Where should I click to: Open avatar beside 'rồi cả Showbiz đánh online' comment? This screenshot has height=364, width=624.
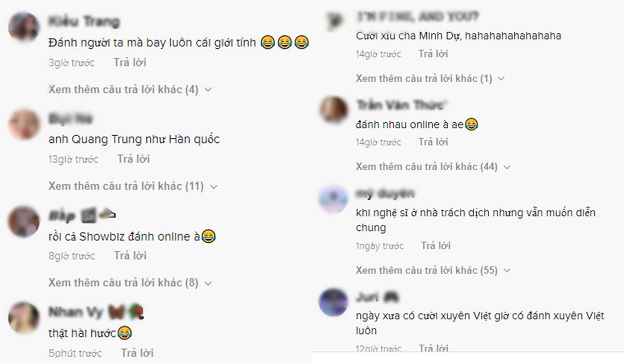pyautogui.click(x=24, y=222)
